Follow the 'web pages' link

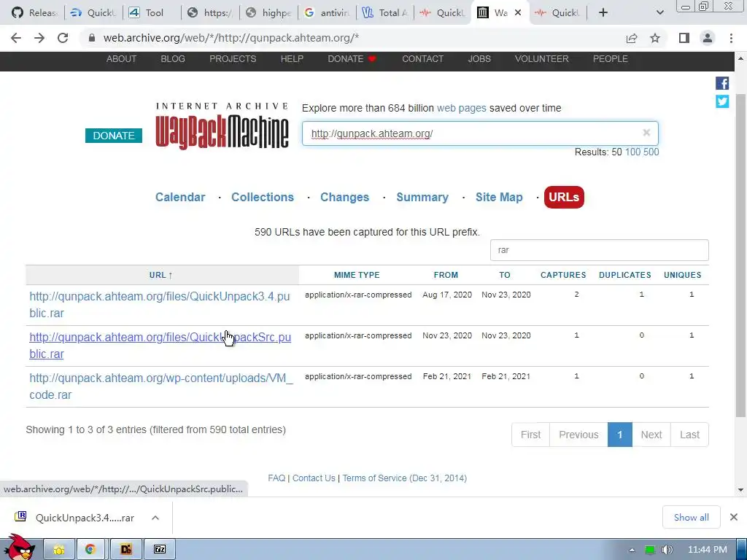(x=461, y=108)
